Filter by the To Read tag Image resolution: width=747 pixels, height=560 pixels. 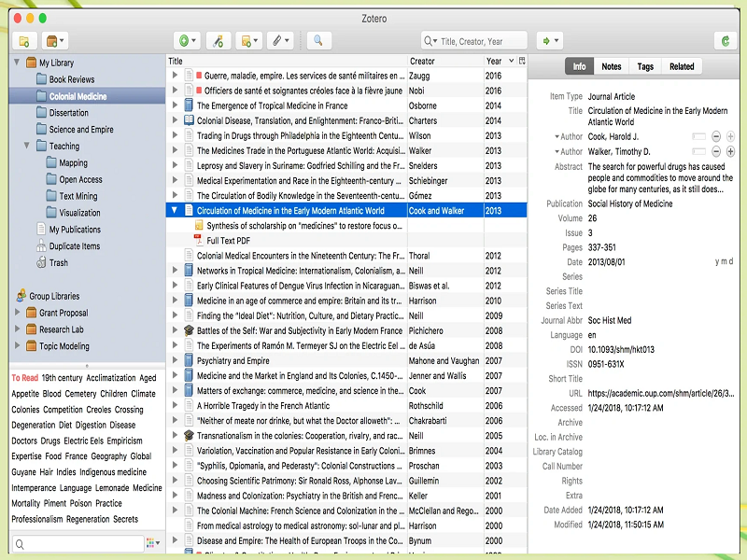pyautogui.click(x=25, y=378)
